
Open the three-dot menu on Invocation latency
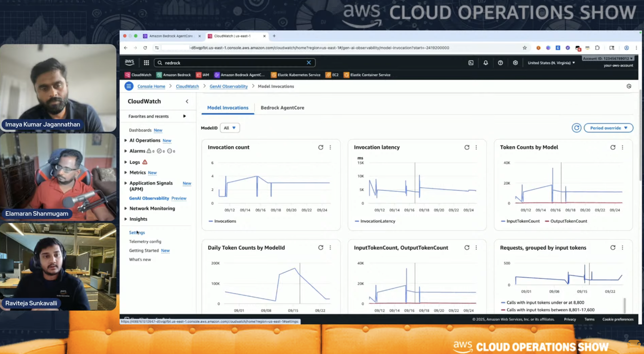pos(476,148)
